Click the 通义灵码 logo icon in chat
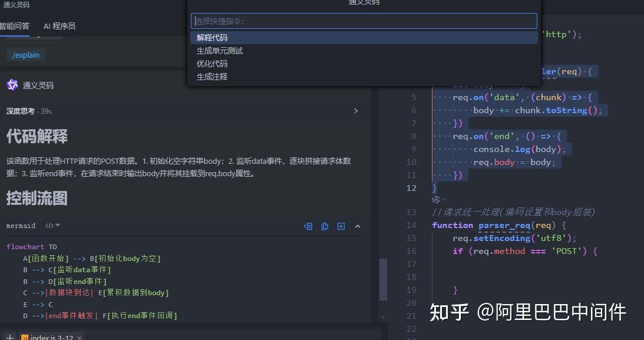 12,85
